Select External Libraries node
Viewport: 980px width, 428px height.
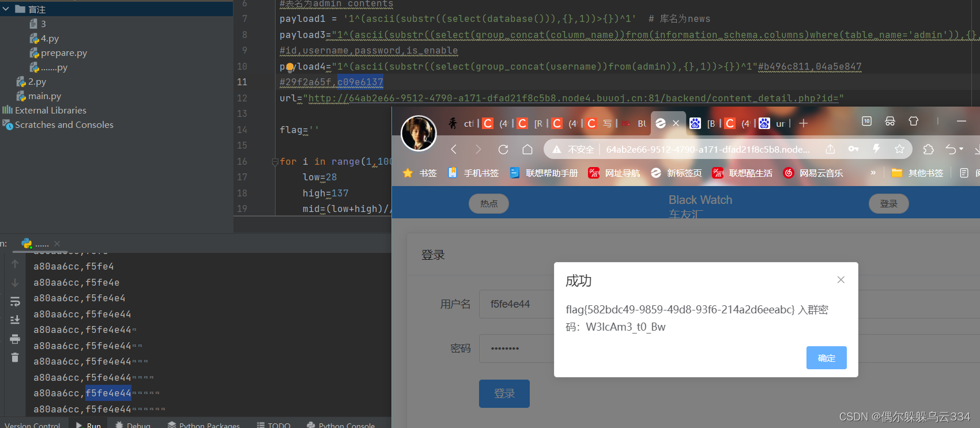coord(44,110)
